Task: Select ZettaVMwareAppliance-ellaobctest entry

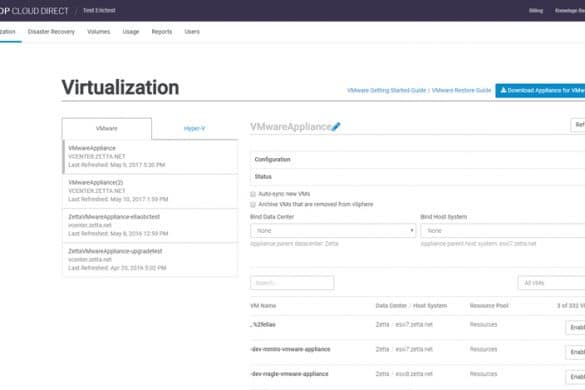Action: [150, 225]
